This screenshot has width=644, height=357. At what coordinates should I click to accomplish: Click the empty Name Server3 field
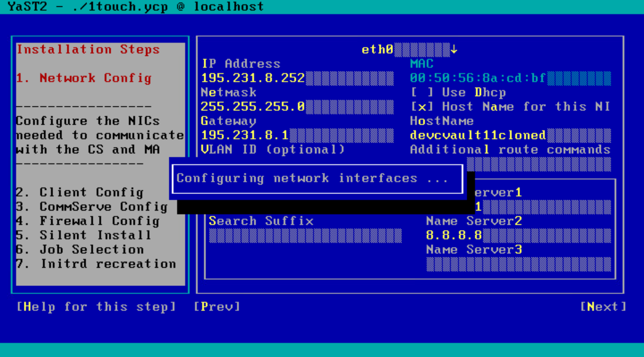point(519,264)
